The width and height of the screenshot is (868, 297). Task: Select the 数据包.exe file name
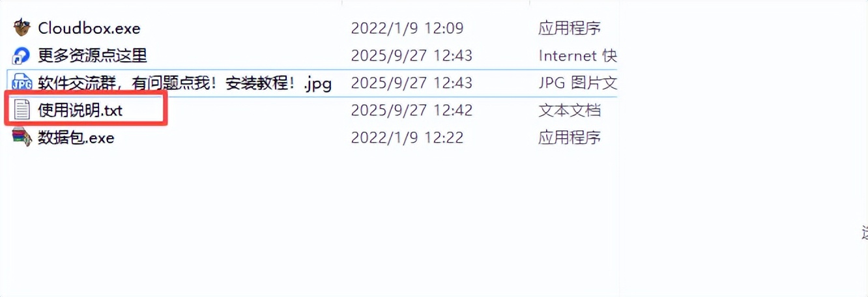76,138
